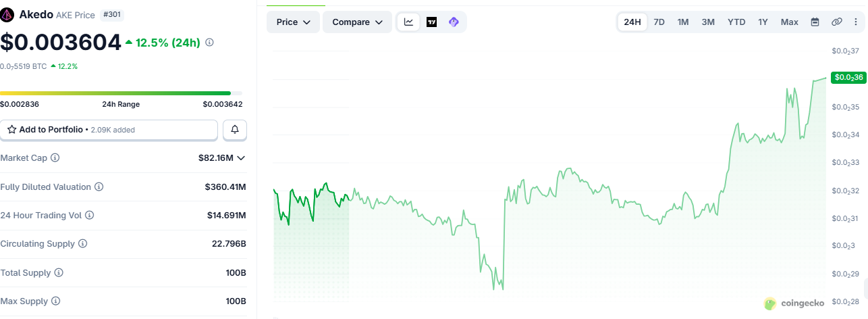
Task: Click the 24h Range label
Action: [x=121, y=104]
